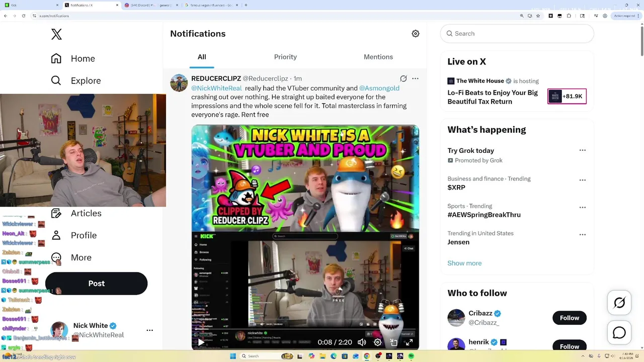The image size is (644, 362).
Task: Click Show more under What's happening
Action: coord(464,263)
